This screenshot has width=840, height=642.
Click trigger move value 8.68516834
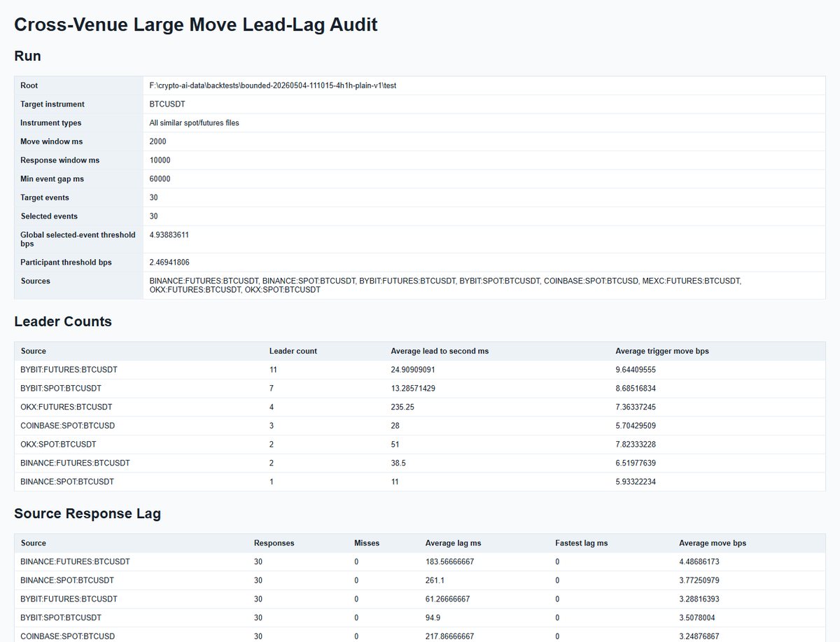point(636,388)
